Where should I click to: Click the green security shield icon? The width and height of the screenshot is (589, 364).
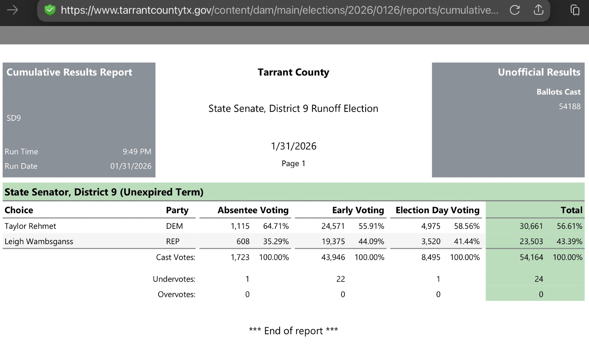click(x=50, y=10)
